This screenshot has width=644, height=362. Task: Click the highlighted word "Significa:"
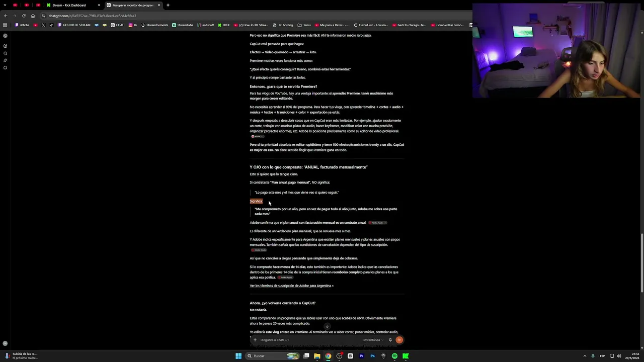pos(256,201)
